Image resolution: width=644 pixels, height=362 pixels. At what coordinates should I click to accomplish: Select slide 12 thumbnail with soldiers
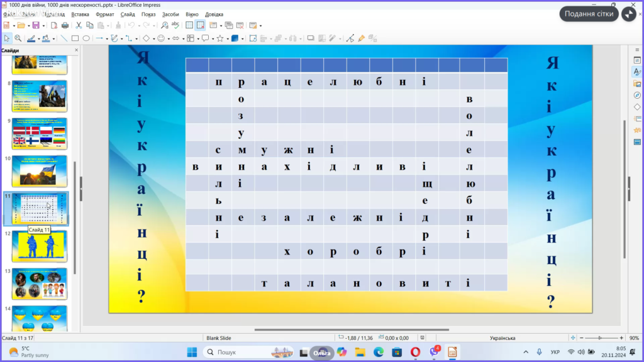[39, 246]
